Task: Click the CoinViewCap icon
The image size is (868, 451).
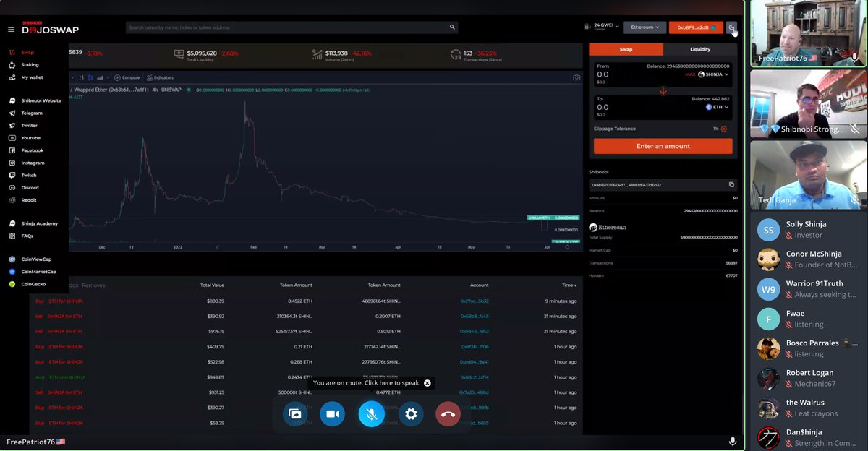Action: pyautogui.click(x=12, y=259)
